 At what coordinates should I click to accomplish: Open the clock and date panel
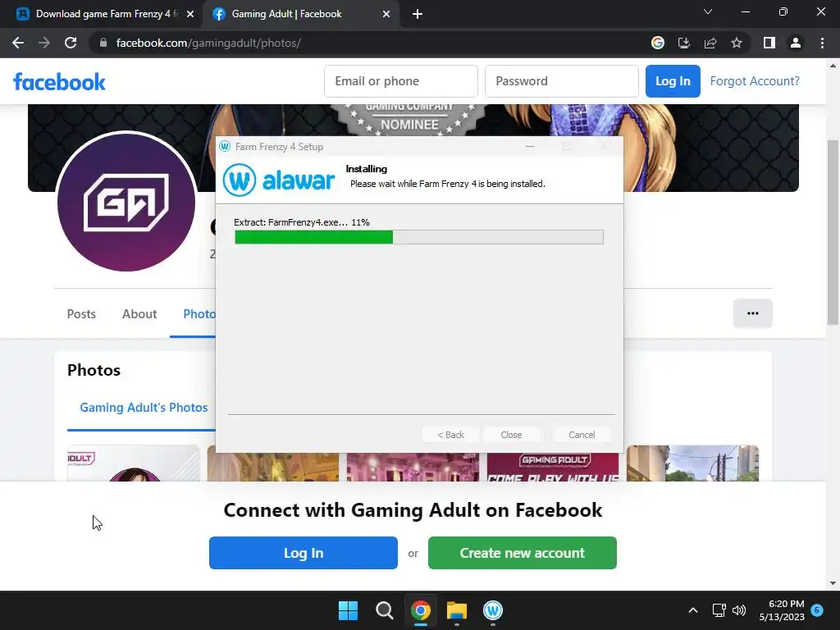click(x=782, y=610)
